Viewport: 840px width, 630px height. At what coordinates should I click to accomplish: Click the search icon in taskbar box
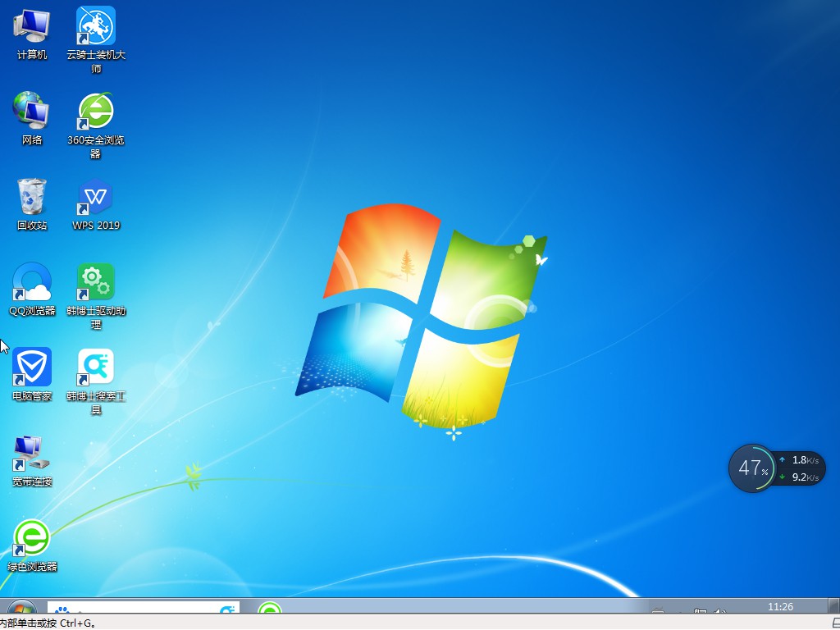click(x=228, y=609)
